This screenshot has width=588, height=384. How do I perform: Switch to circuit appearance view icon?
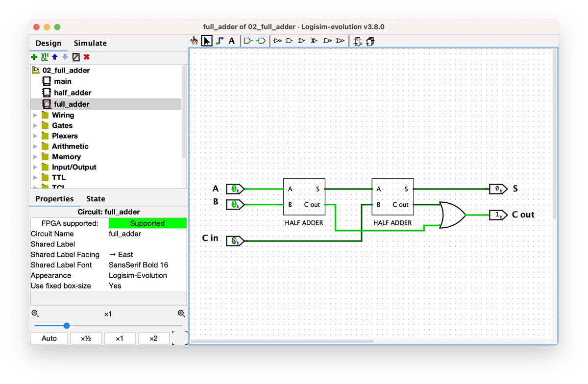click(x=370, y=41)
